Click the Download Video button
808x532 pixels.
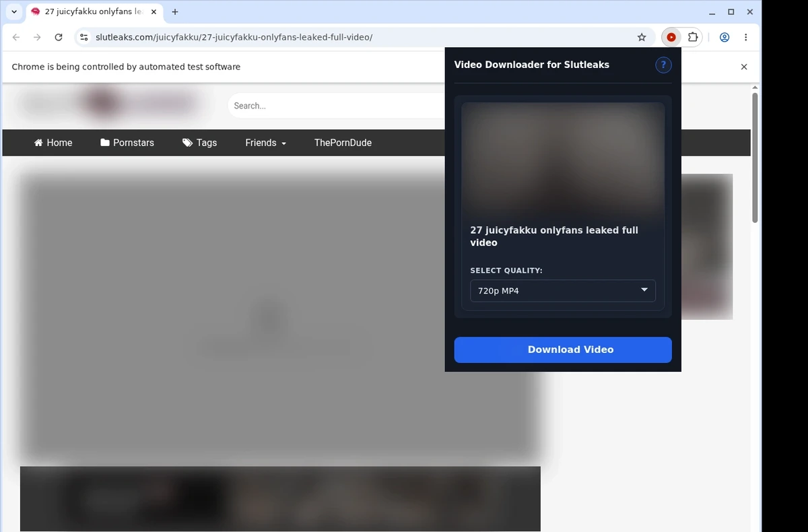click(563, 350)
